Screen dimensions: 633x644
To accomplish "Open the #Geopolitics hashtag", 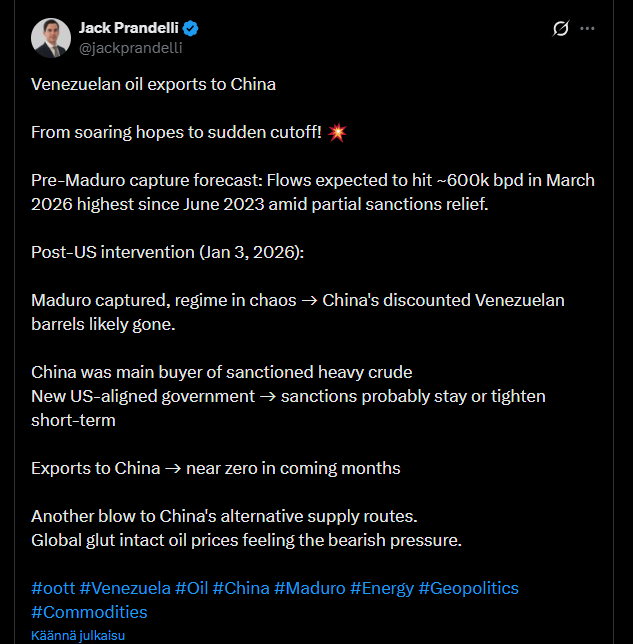I will [468, 588].
